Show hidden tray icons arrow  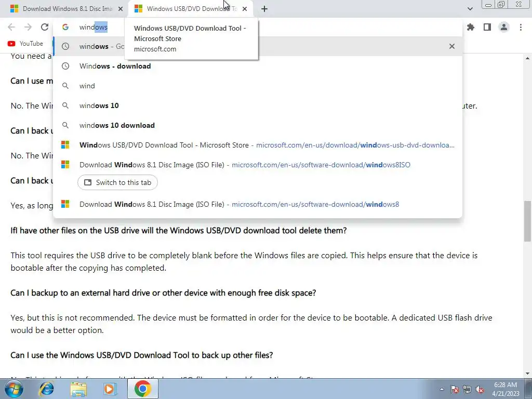(x=442, y=389)
